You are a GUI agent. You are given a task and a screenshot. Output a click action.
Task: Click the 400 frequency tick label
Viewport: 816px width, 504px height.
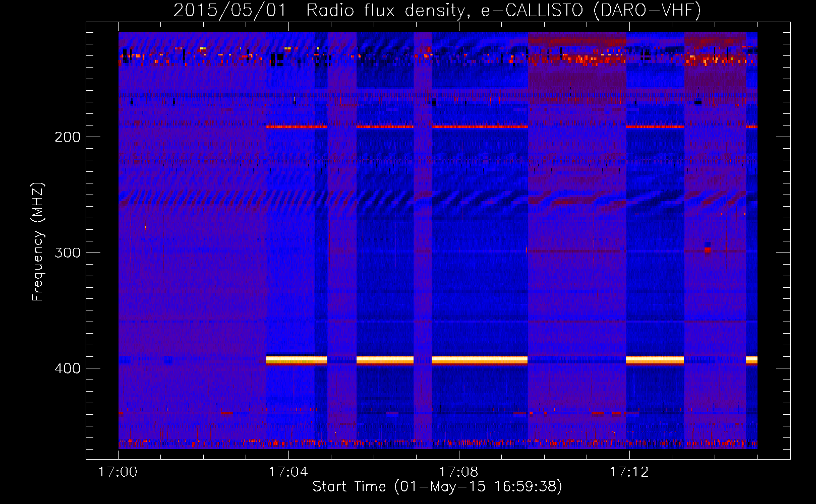point(68,368)
